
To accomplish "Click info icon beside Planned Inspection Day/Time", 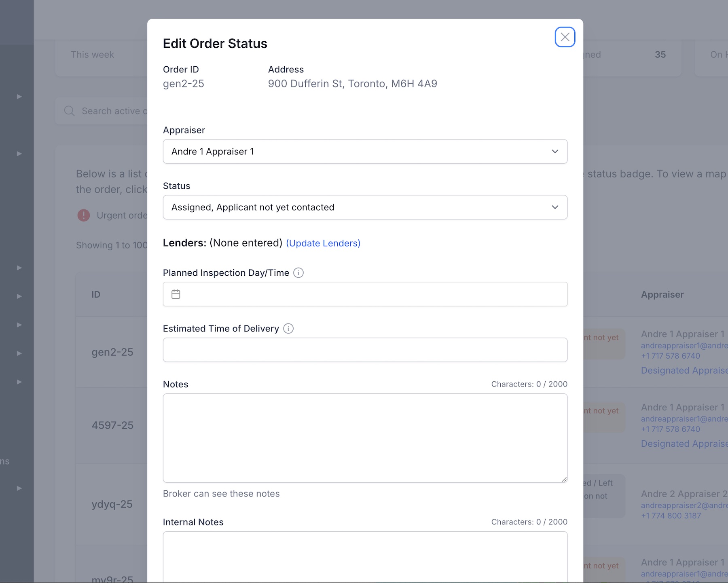I will (298, 273).
